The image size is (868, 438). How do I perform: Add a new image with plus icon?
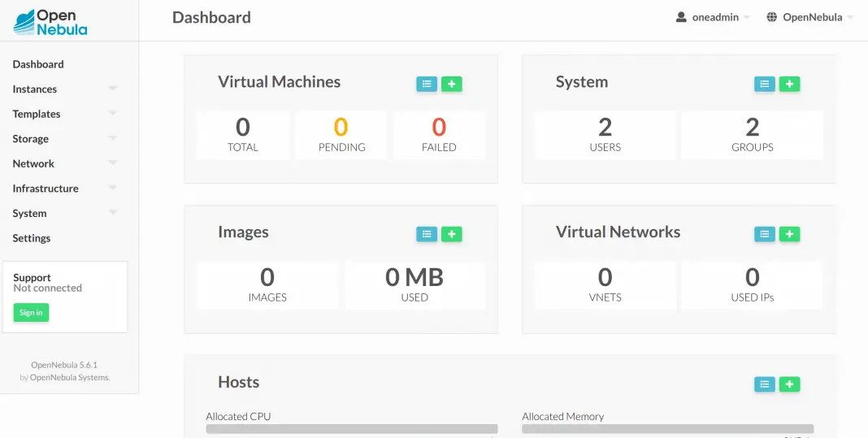tap(452, 234)
